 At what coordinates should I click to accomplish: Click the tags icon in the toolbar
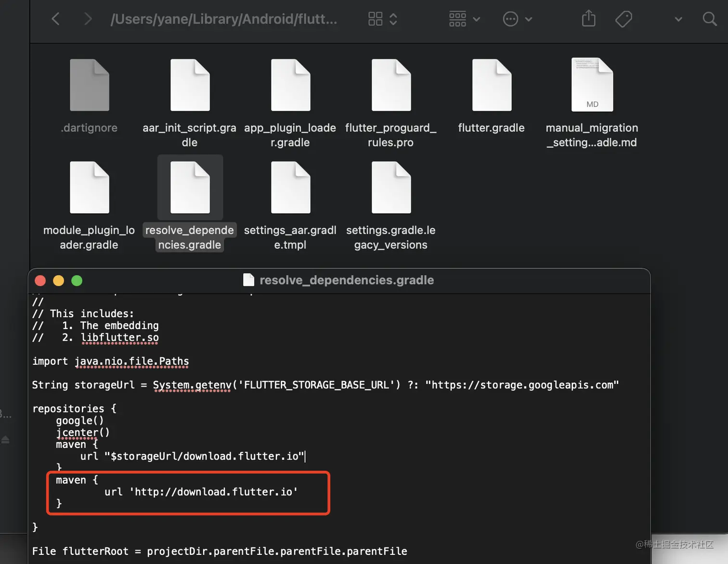coord(624,19)
